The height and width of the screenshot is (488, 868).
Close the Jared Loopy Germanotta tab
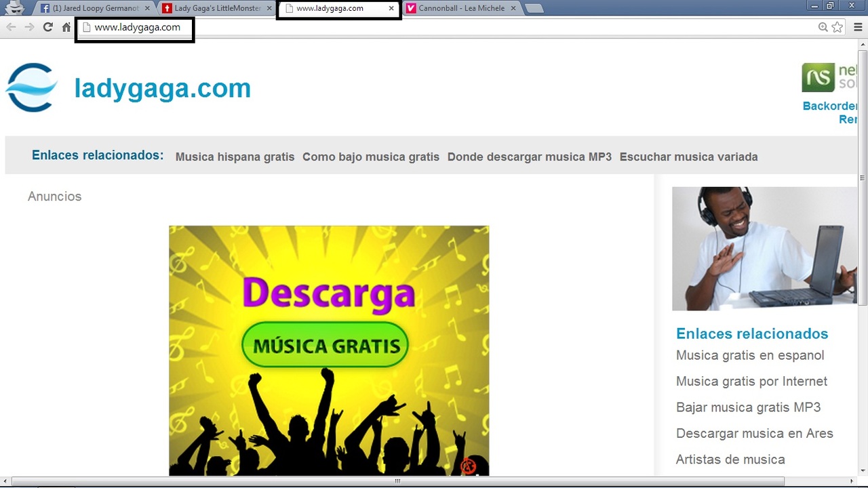pos(148,8)
